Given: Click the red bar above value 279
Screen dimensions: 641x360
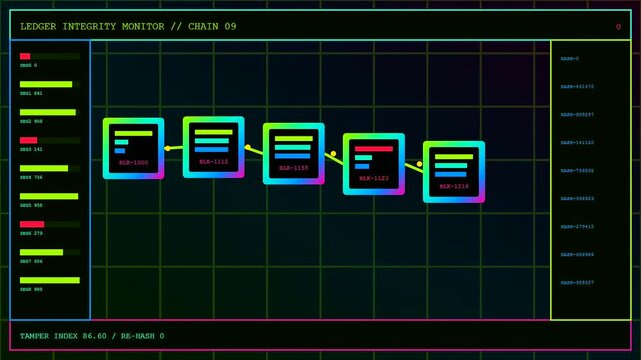Looking at the screenshot, I should (x=32, y=224).
